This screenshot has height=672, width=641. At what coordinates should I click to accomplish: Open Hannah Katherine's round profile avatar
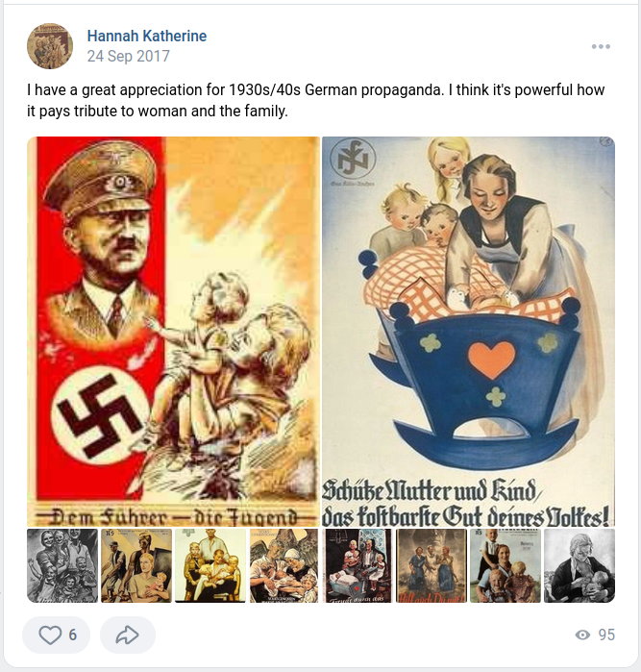(50, 46)
